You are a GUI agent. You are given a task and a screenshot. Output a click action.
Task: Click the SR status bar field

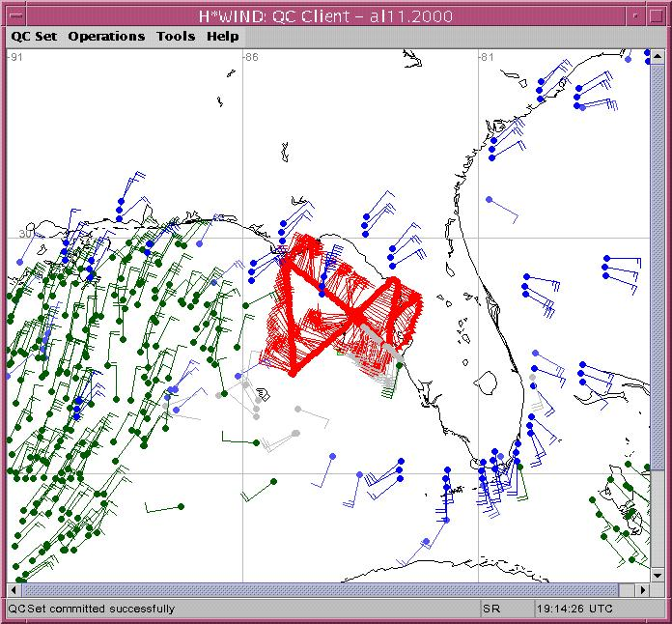491,609
